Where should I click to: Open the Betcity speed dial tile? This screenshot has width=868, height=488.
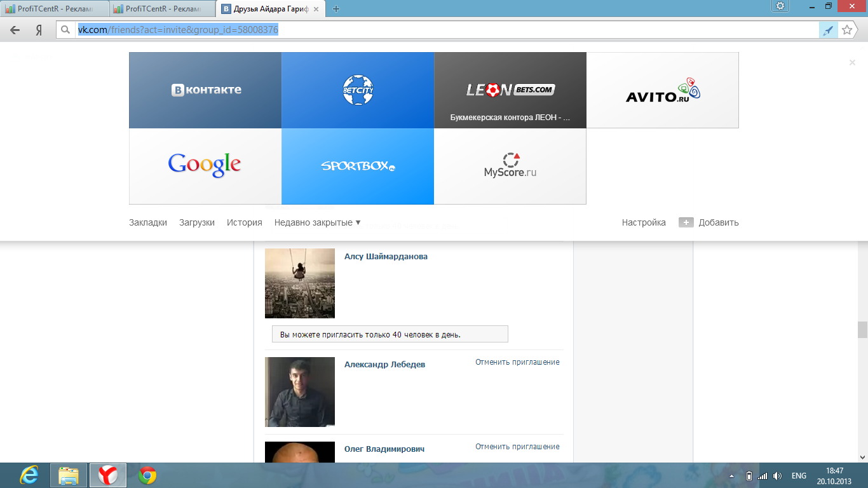[x=358, y=90]
